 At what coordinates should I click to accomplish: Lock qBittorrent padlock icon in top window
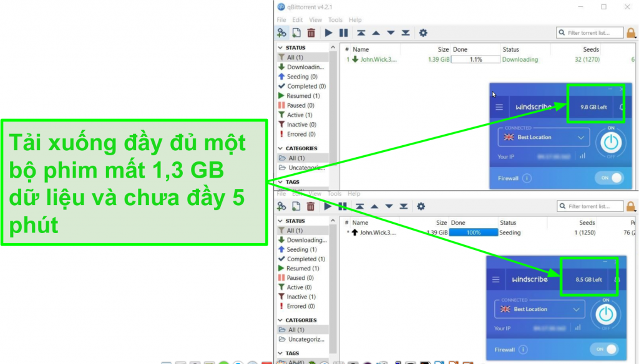631,33
